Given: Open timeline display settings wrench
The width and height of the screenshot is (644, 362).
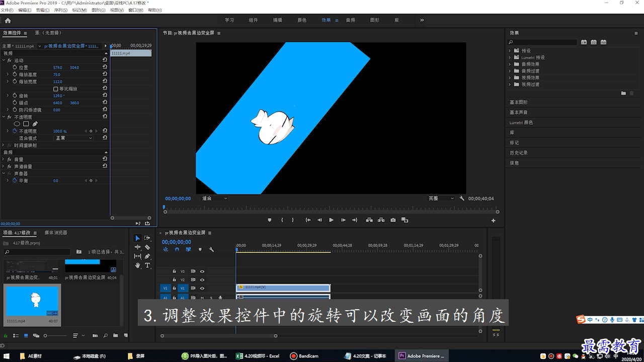Looking at the screenshot, I should pos(211,249).
